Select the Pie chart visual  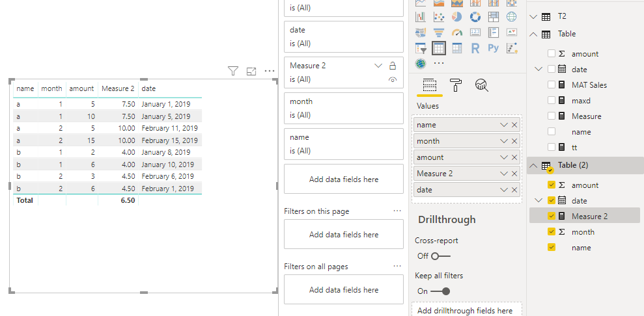(456, 17)
